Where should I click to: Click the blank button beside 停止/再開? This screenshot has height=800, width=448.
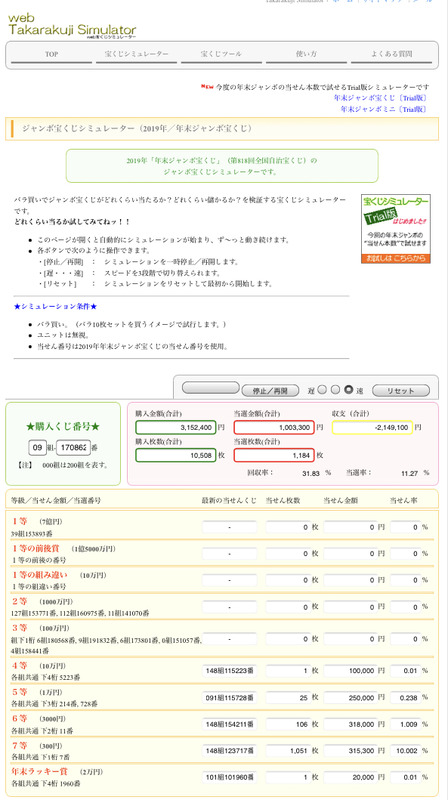(x=210, y=388)
